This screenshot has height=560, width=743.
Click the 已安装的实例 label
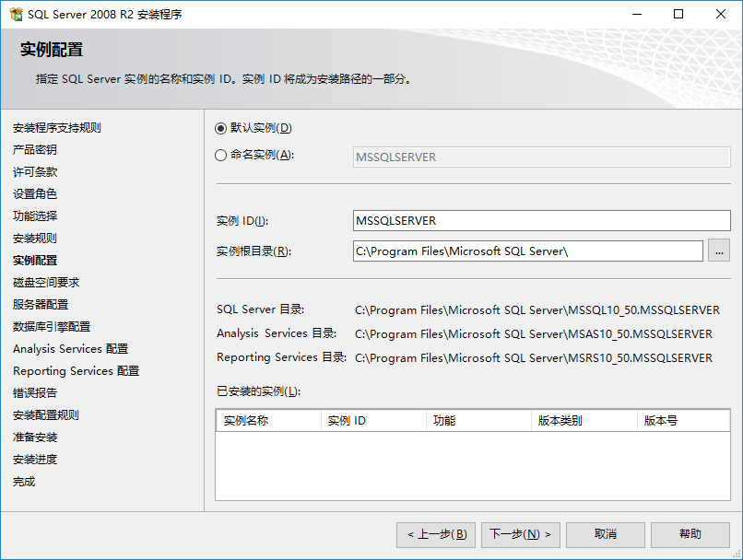coord(259,391)
